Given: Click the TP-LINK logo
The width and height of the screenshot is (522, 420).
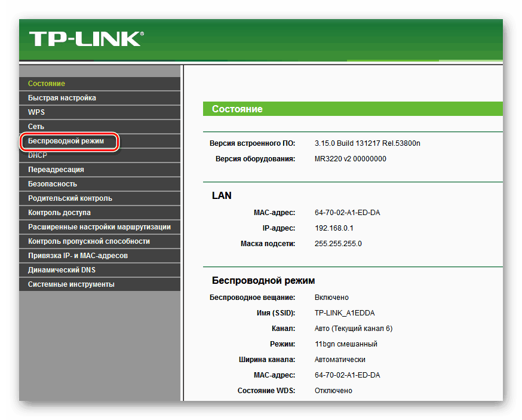Looking at the screenshot, I should (x=85, y=39).
